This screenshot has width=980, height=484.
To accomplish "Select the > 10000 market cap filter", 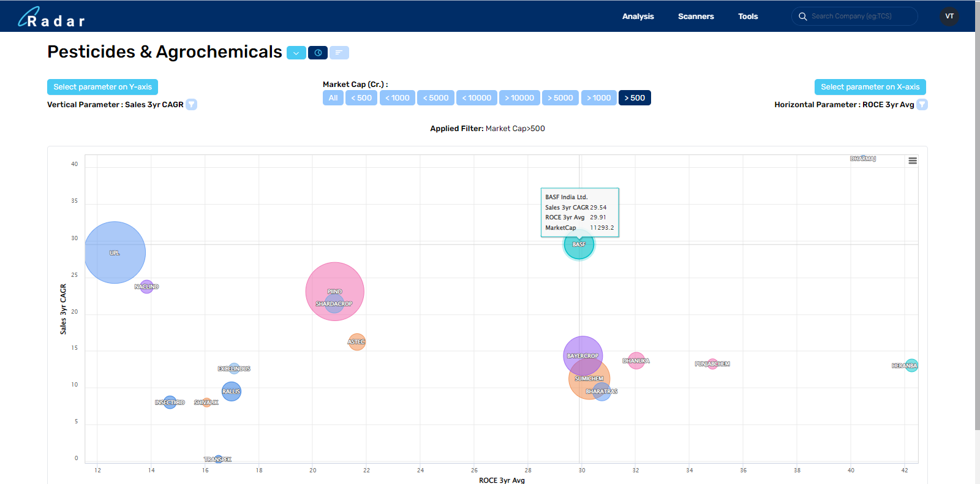I will pyautogui.click(x=519, y=98).
